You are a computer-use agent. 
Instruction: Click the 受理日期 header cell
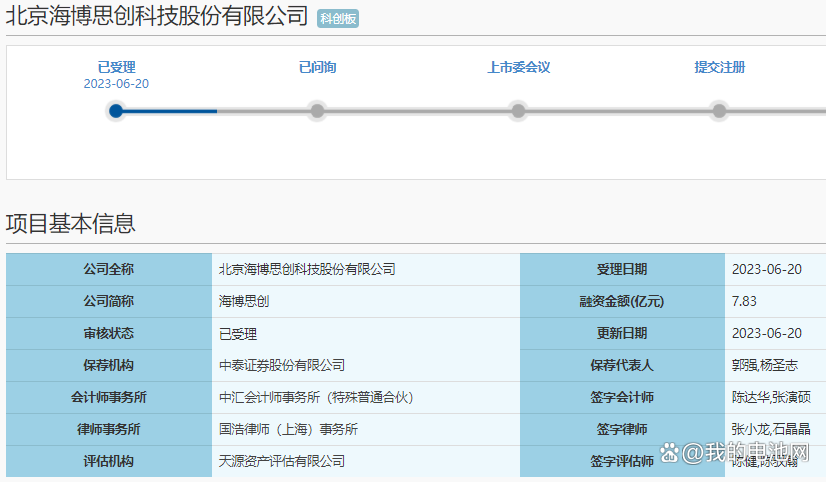click(622, 269)
